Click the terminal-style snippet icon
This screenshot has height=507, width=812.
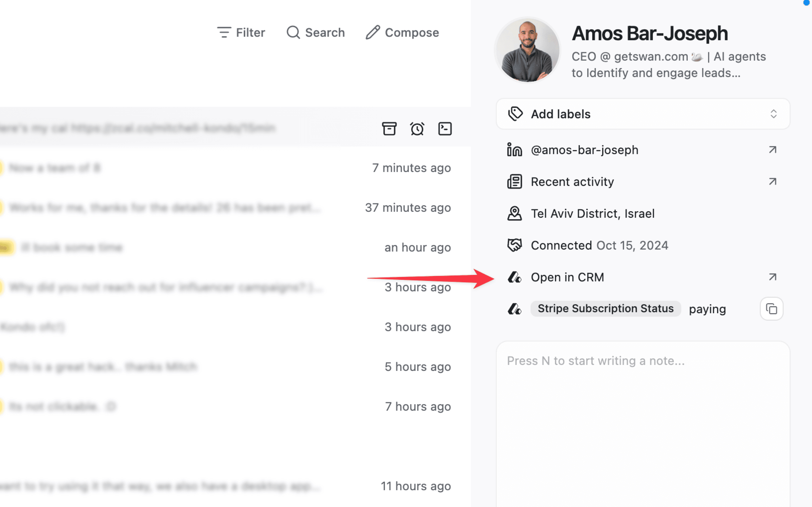[445, 129]
